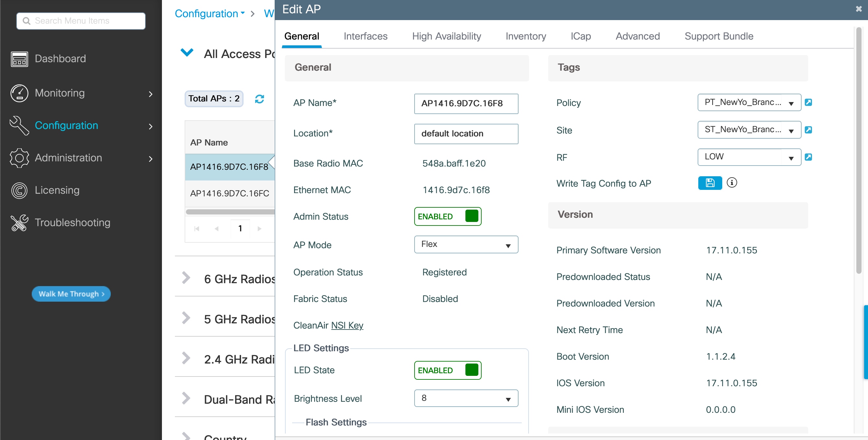Click the save icon for Write Tag Config
Screen dimensions: 868x440
click(x=710, y=183)
